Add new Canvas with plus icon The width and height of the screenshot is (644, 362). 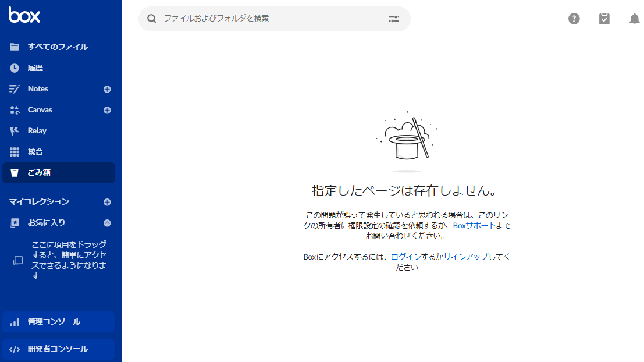[107, 110]
